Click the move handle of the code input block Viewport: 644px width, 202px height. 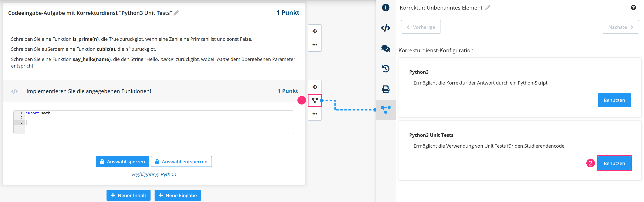(x=314, y=87)
